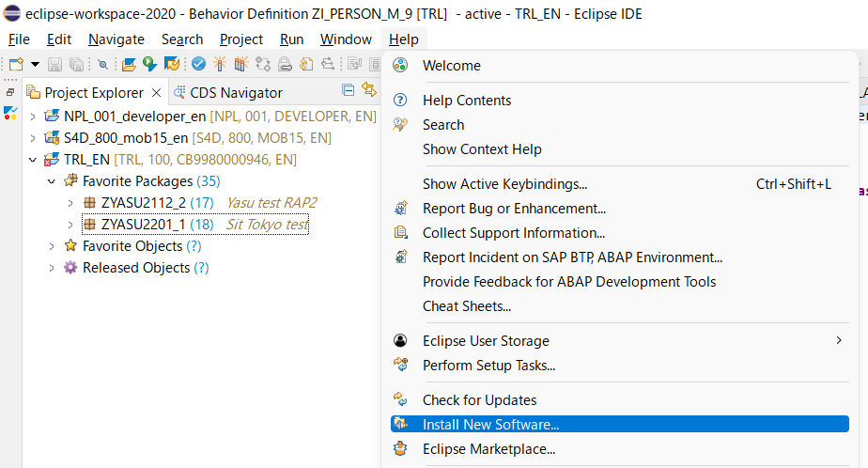Click the blue checkmark Check icon
This screenshot has width=868, height=468.
198,64
